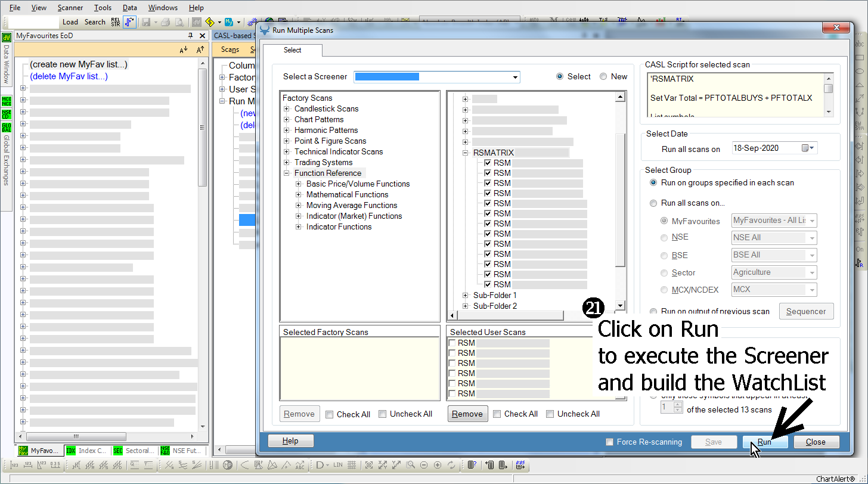Click the Help button in the dialog
This screenshot has height=484, width=868.
(290, 441)
